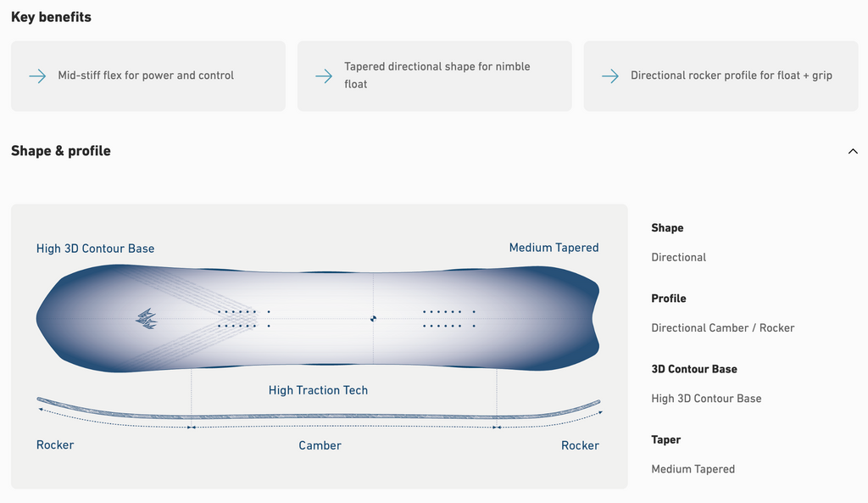This screenshot has width=868, height=503.
Task: Open the Mid-stiff flex benefit card
Action: point(148,75)
